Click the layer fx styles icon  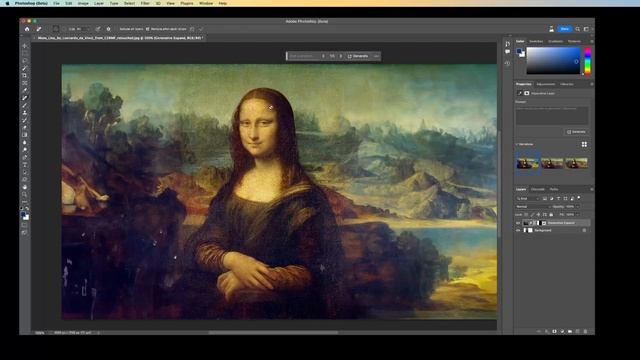pos(547,331)
